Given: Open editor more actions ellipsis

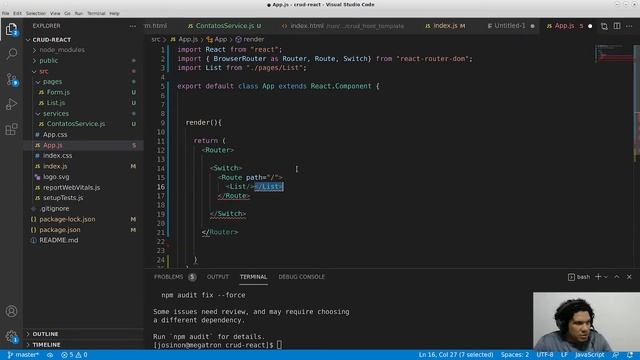Looking at the screenshot, I should [629, 26].
